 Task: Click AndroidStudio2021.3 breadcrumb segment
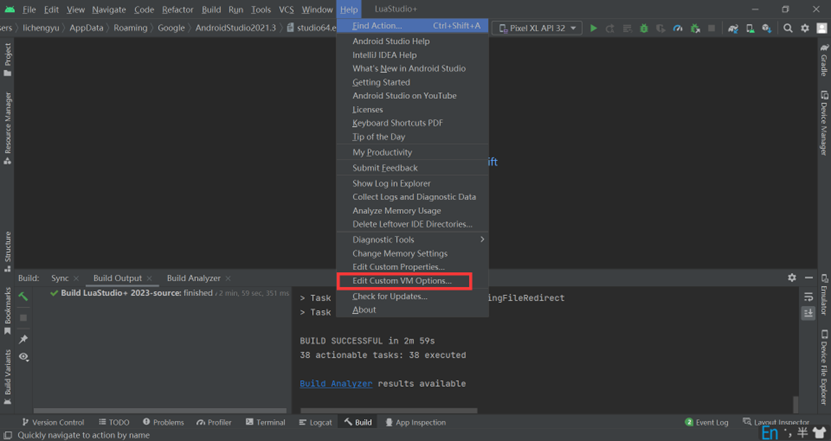236,28
